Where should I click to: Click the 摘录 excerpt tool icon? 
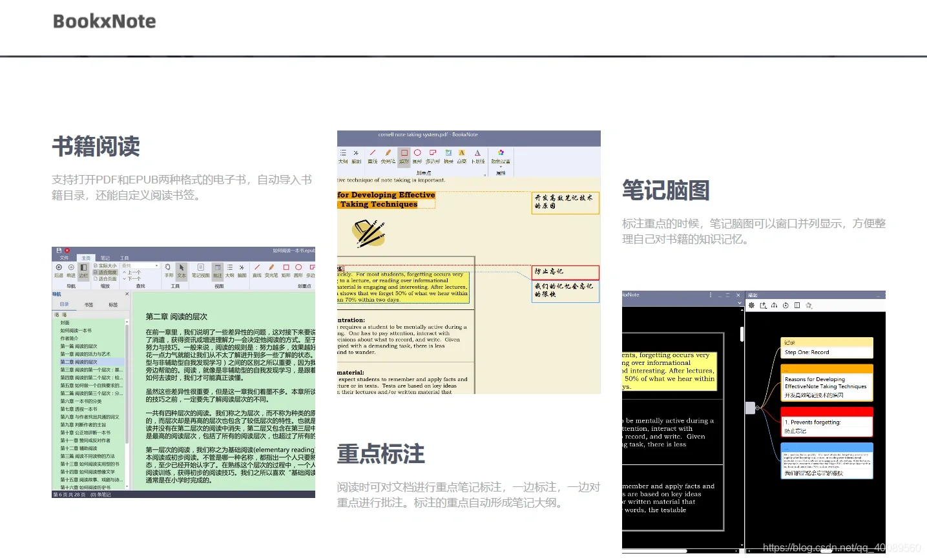point(448,157)
